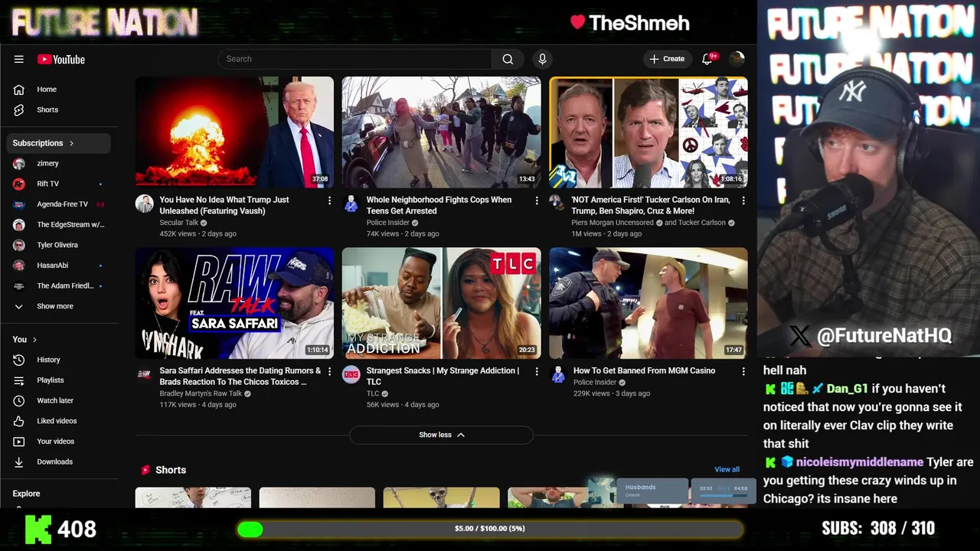Image resolution: width=980 pixels, height=551 pixels.
Task: Open the Explore section heading
Action: (x=27, y=494)
